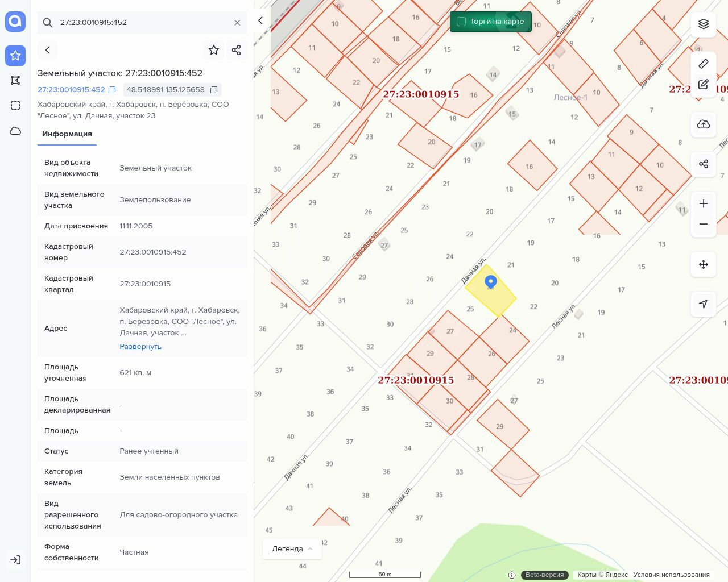Copy the cadastral number 27:23:0010915:452
Screen dimensions: 728x582
pos(112,90)
